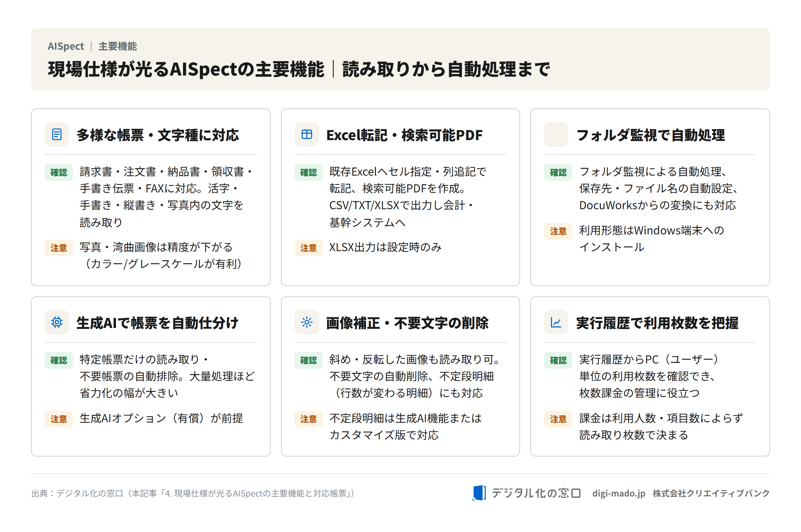Click the 注意 badge beside 不定段明細は生成AI機能
801x532 pixels.
click(x=308, y=419)
